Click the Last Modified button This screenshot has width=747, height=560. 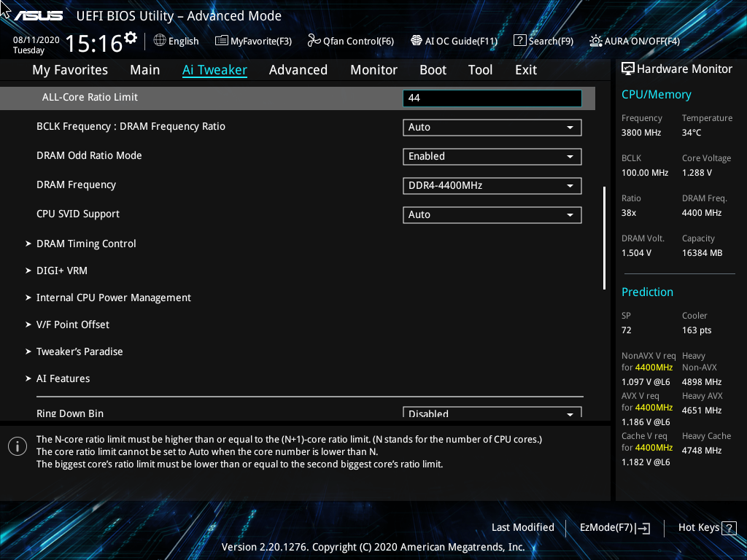(523, 527)
